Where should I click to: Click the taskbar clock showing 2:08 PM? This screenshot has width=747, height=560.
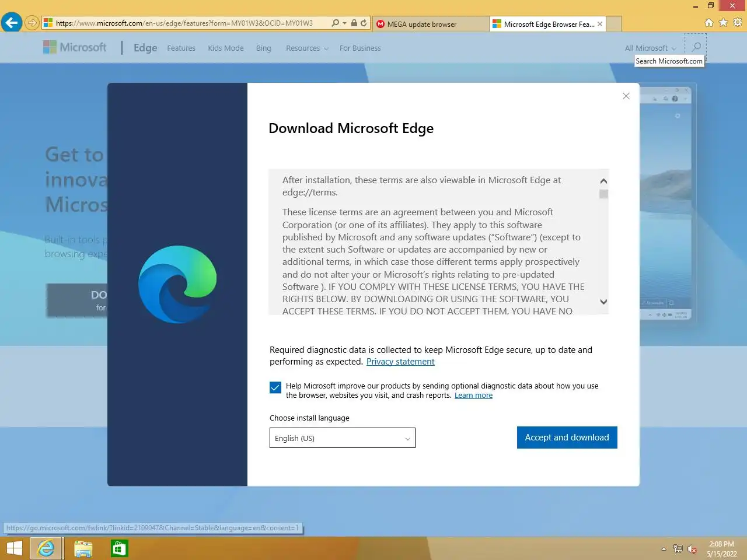(x=721, y=549)
